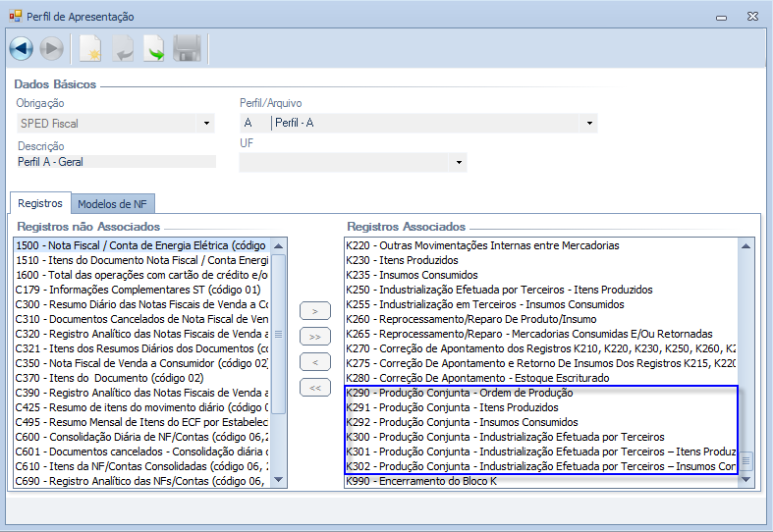The height and width of the screenshot is (532, 773).
Task: Click the grayed forward arrow icon
Action: pyautogui.click(x=51, y=48)
